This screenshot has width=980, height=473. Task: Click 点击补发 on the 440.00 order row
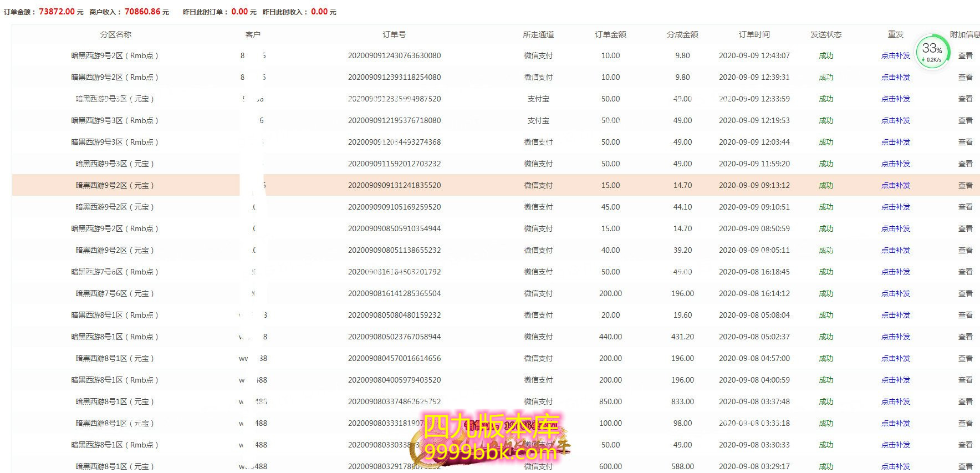coord(896,337)
